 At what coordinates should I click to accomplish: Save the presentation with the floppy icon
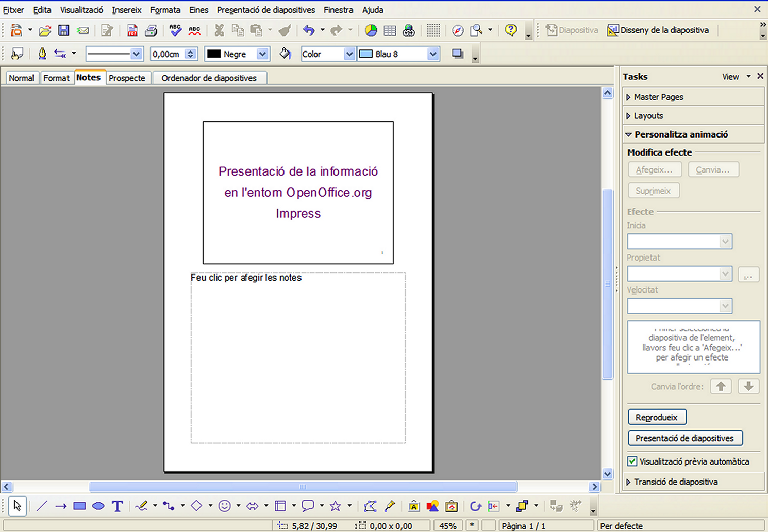[x=63, y=30]
